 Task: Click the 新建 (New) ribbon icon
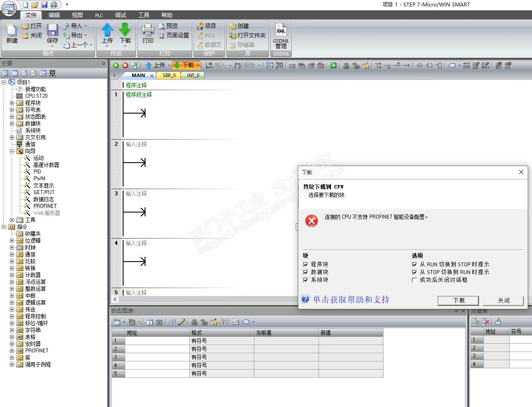coord(12,34)
